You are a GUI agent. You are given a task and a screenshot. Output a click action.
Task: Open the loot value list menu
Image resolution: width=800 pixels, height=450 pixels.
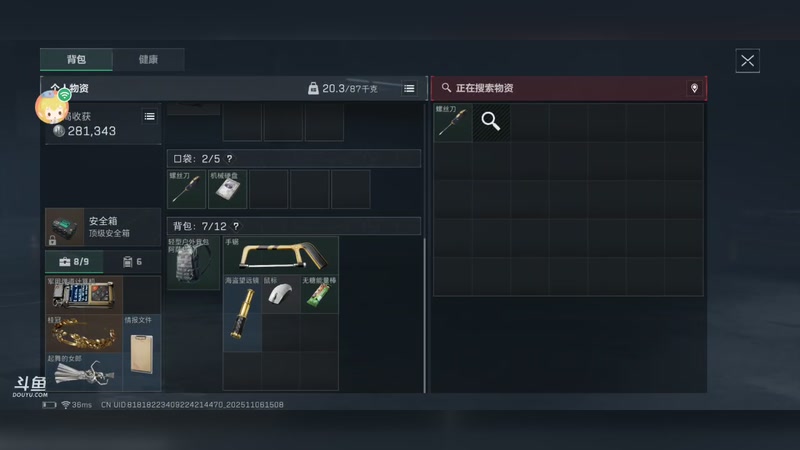tap(149, 116)
